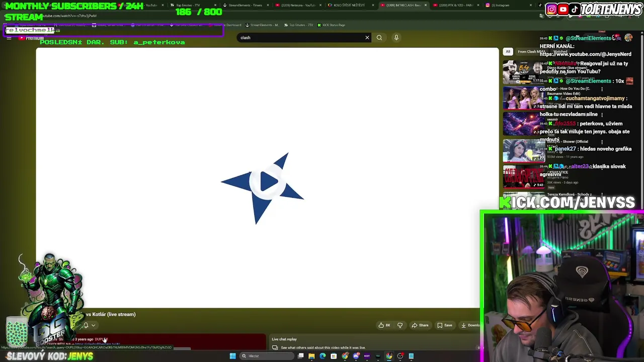Save the video using the Save button
Image resolution: width=644 pixels, height=362 pixels.
(x=445, y=325)
